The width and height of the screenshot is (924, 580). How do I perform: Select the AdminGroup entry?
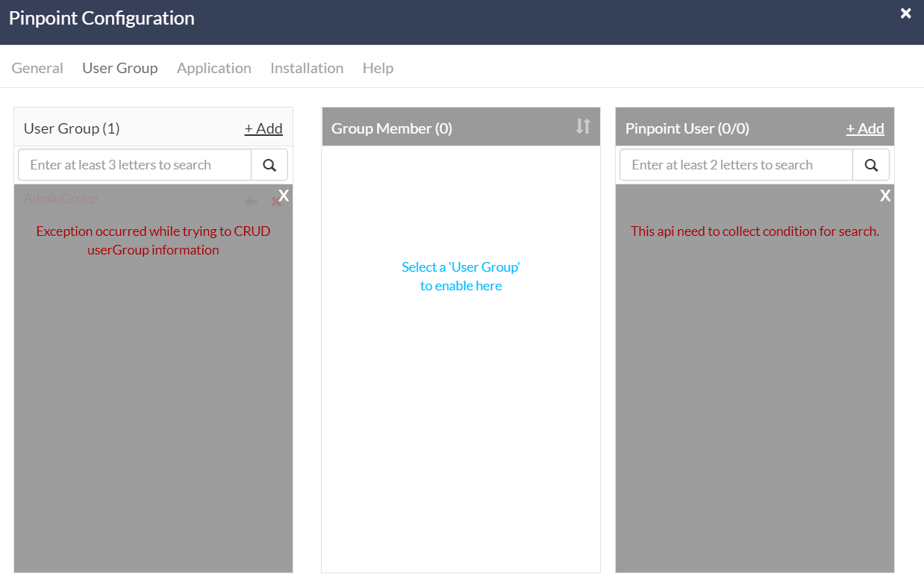click(60, 199)
